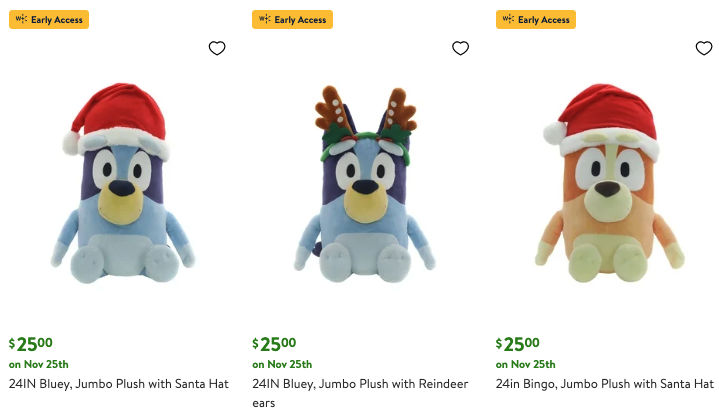719x419 pixels.
Task: Click the red Santa hat on Bingo plush
Action: [606, 112]
